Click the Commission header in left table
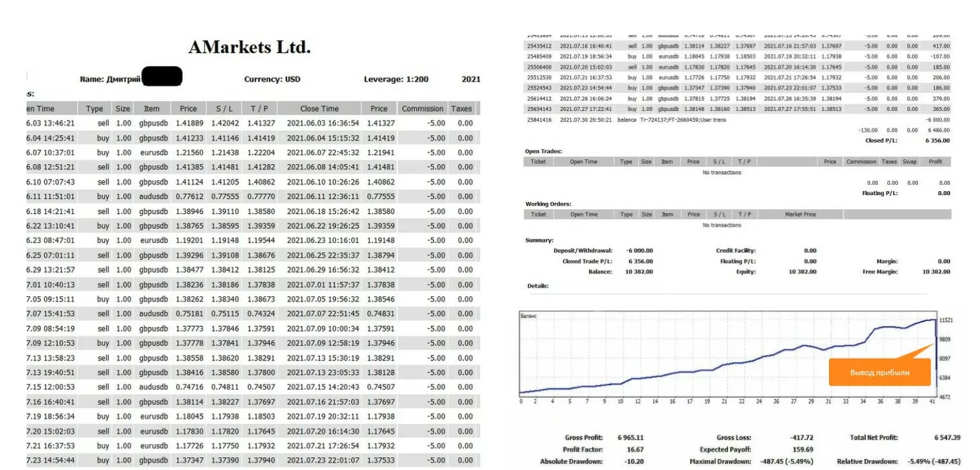This screenshot has width=980, height=470. (x=423, y=109)
